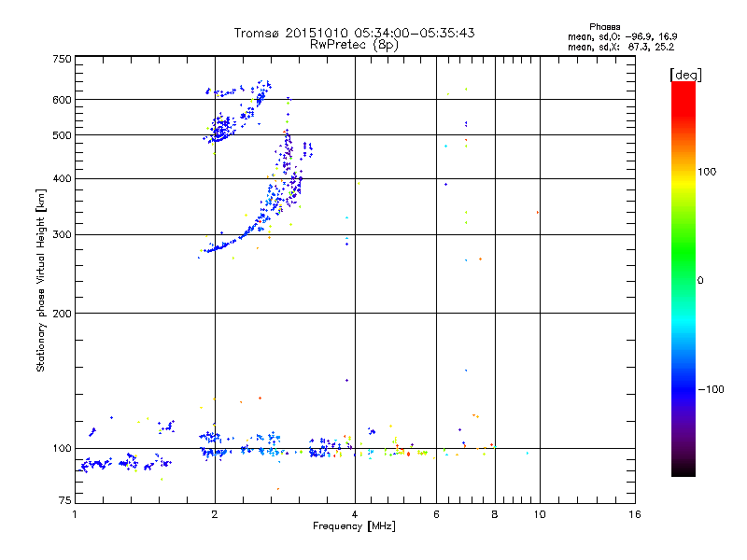The image size is (747, 560).
Task: Click the y-axis tick label '500'
Action: coord(62,135)
